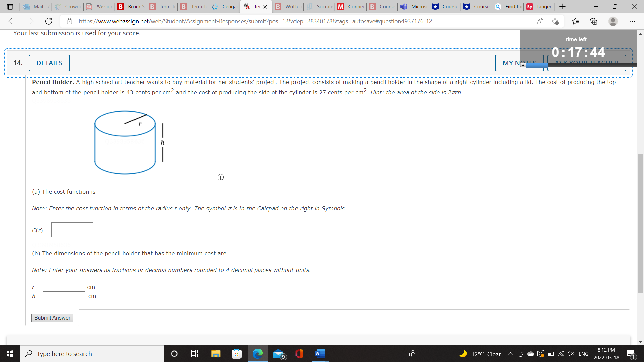Image resolution: width=644 pixels, height=362 pixels.
Task: Expand hidden icons in the system tray
Action: [x=510, y=354]
